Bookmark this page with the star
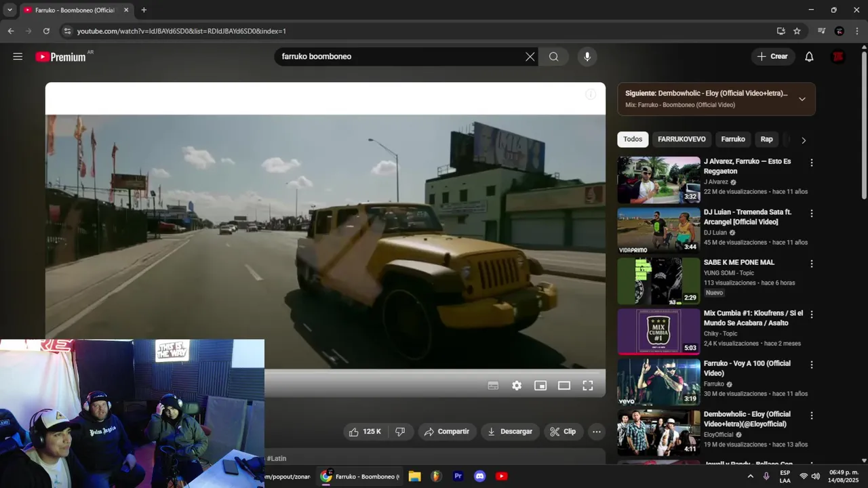868x488 pixels. click(797, 31)
